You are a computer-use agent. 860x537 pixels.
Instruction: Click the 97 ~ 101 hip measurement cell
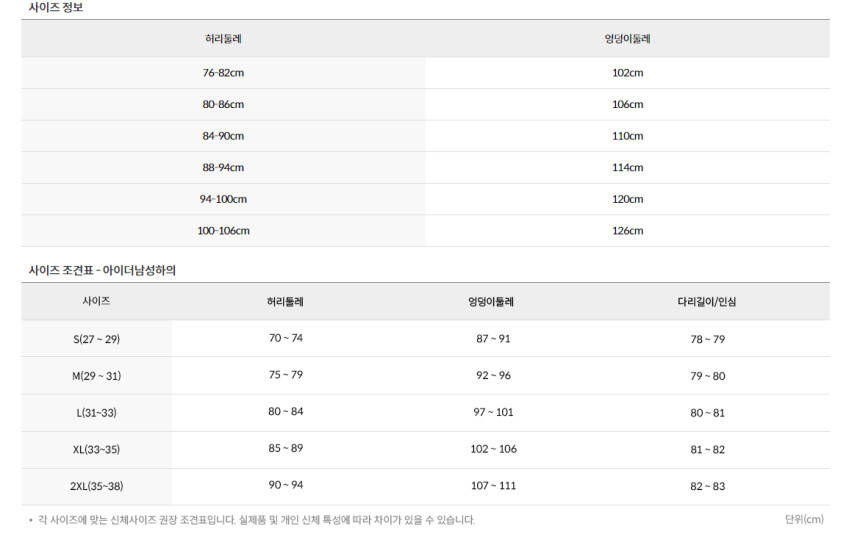point(492,412)
